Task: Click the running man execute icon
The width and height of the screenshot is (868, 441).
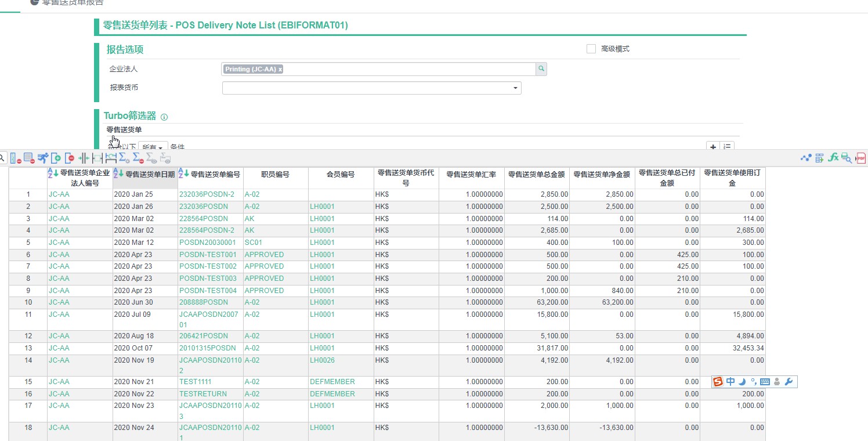Action: click(43, 158)
